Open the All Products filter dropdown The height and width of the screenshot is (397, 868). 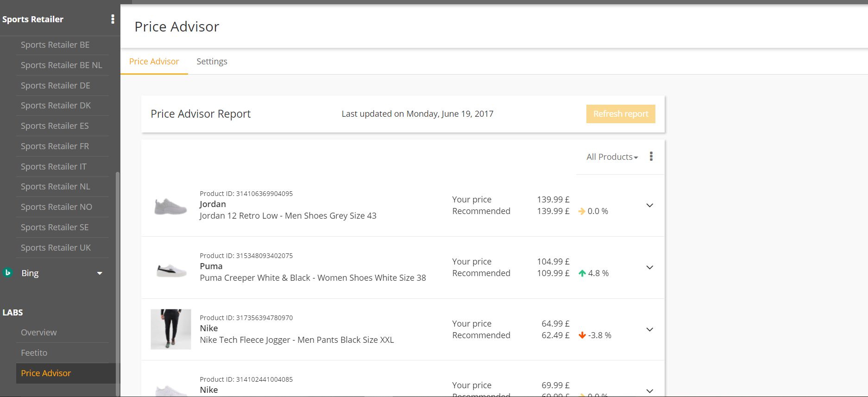point(612,157)
